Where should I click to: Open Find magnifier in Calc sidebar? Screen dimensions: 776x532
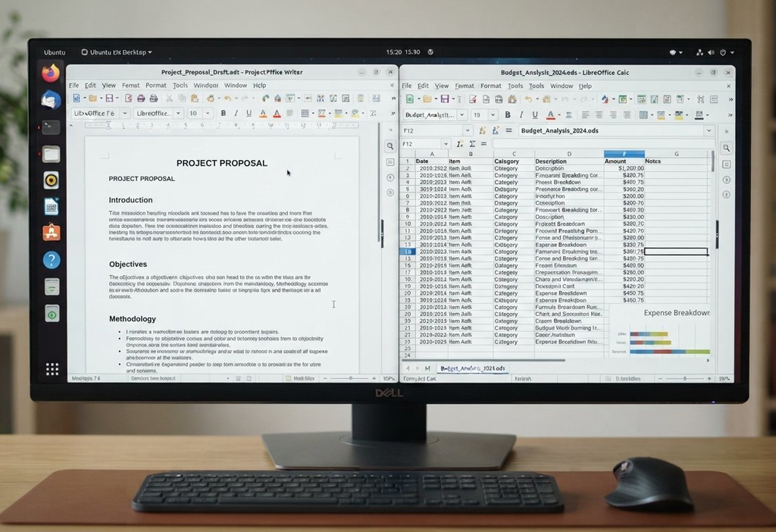[x=726, y=148]
